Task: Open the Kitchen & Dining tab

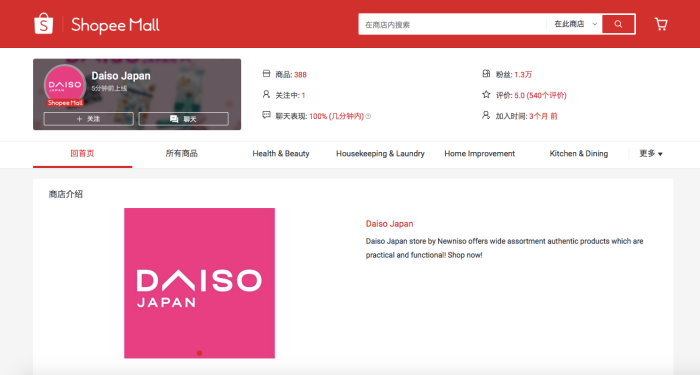Action: 579,154
